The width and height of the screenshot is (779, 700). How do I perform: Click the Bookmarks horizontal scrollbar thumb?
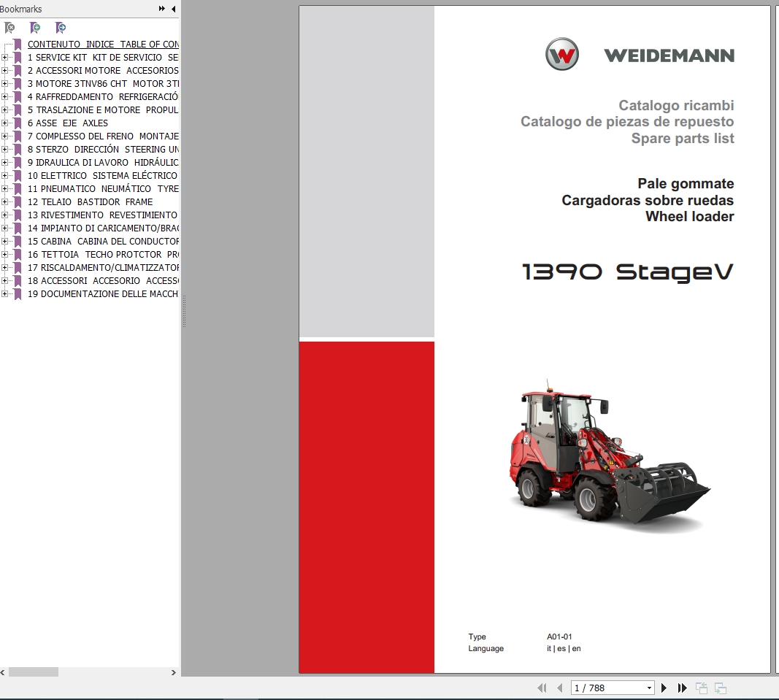(x=34, y=672)
